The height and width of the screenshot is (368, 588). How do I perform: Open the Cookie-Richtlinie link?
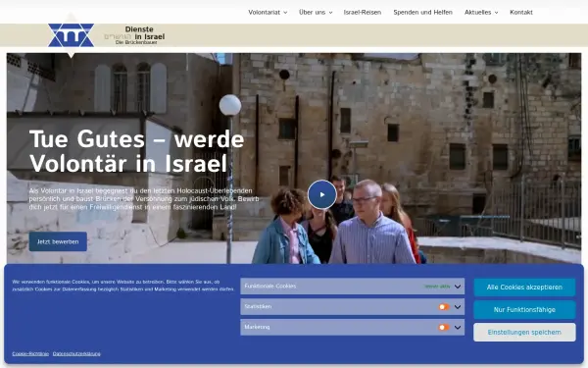30,353
